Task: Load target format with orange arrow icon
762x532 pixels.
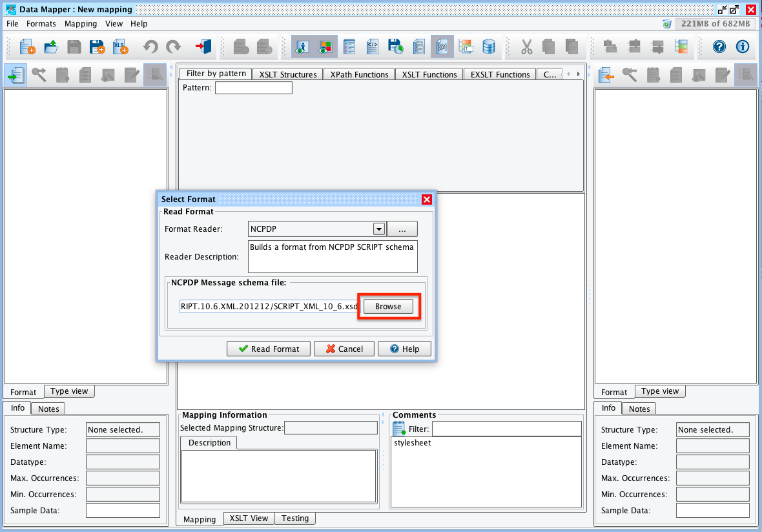Action: 606,75
